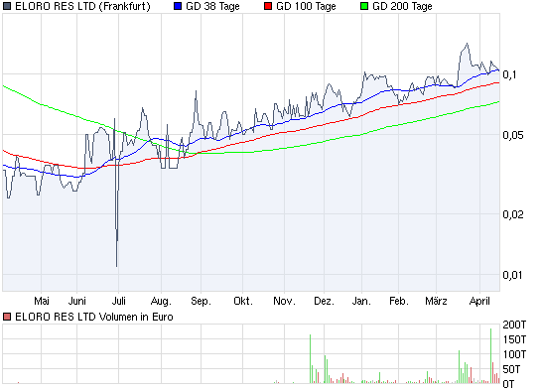The height and width of the screenshot is (392, 541).
Task: Click the '0,05' price axis value
Action: (x=512, y=135)
